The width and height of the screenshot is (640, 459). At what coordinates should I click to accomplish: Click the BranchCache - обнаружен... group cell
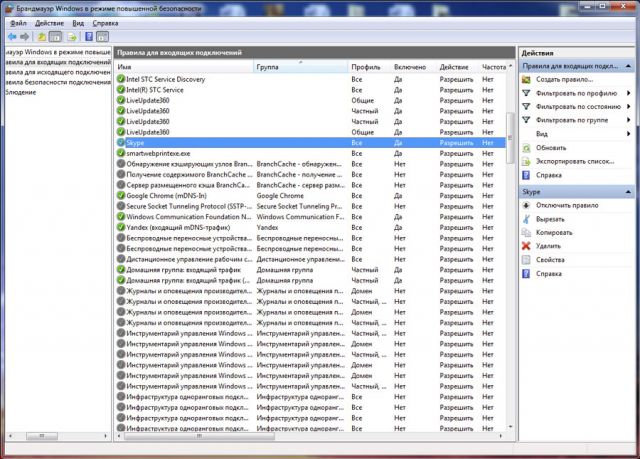[299, 164]
